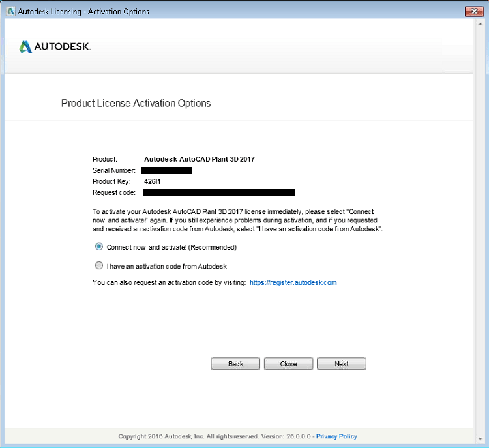Screen dimensions: 489x448
Task: Click the window title Activation Options text
Action: (119, 12)
